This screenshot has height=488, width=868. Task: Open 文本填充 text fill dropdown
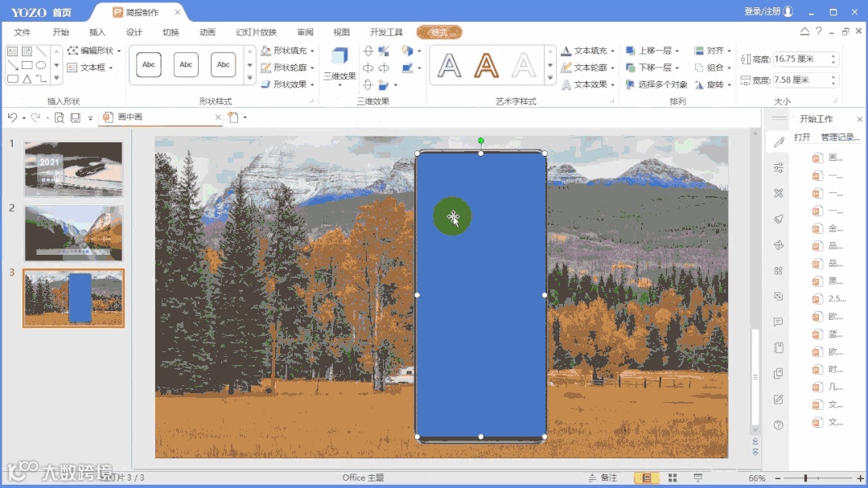click(588, 51)
